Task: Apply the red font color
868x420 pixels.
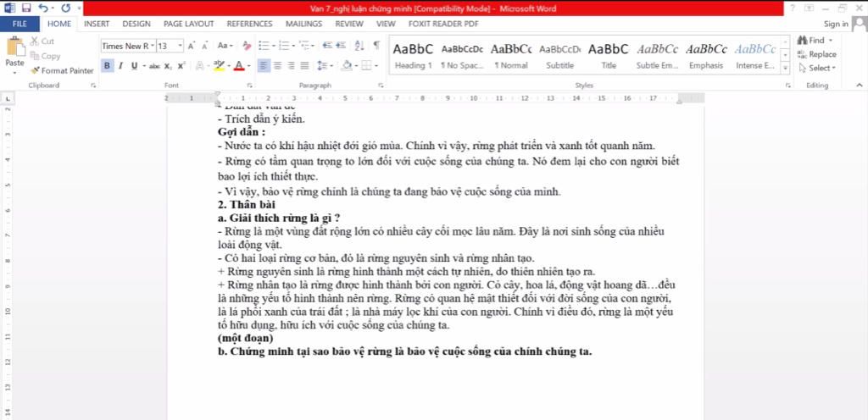Action: coord(238,66)
